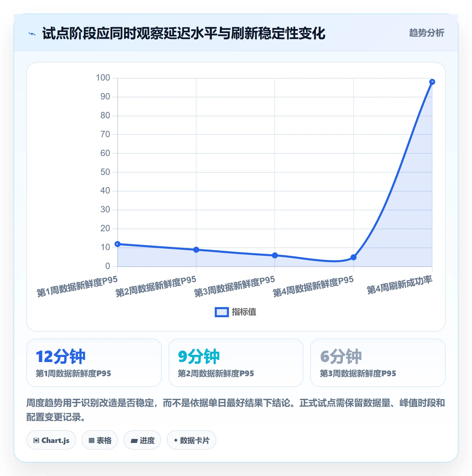
Task: Click the title 试点阶段应同时观察延迟水平与刷新稳定性变化
Action: tap(184, 33)
